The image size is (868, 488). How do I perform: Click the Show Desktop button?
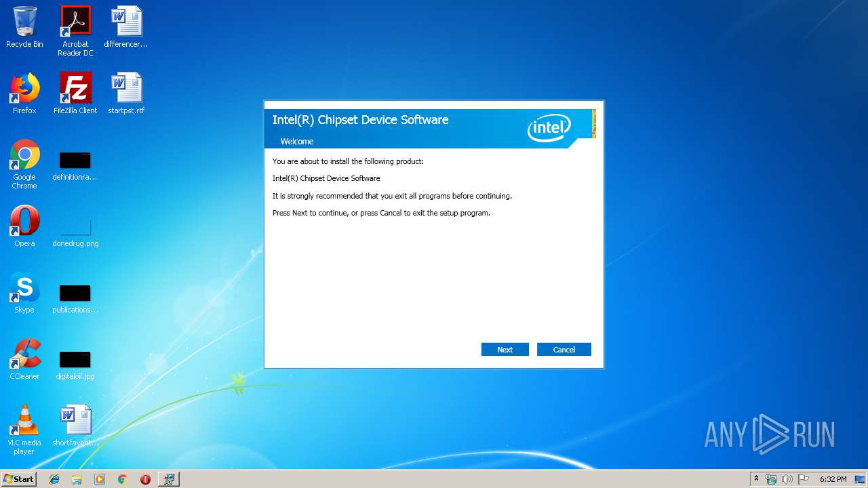[860, 479]
